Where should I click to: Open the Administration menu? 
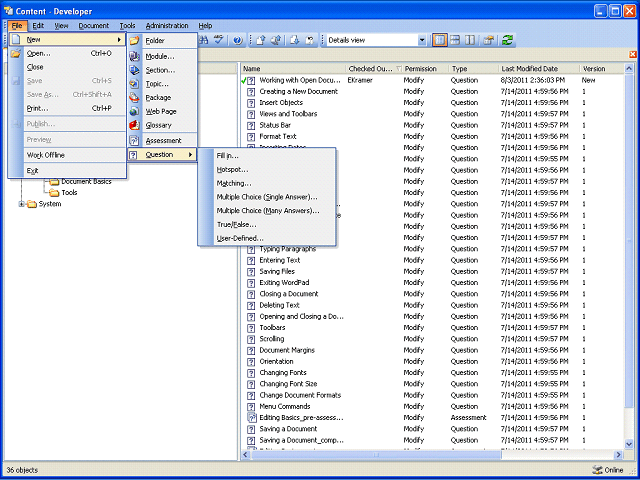(x=167, y=26)
